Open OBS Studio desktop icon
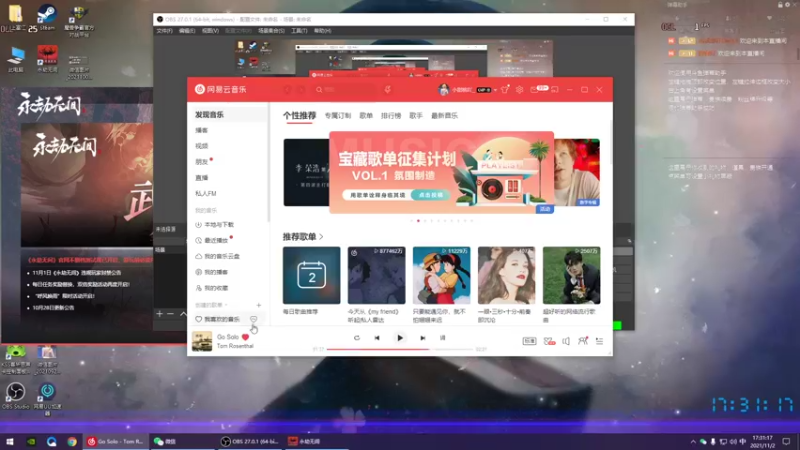This screenshot has width=800, height=450. [x=16, y=396]
